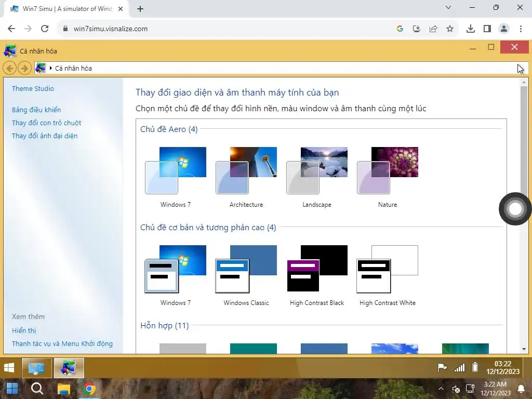Go back in Cá nhân hóa window

10,68
